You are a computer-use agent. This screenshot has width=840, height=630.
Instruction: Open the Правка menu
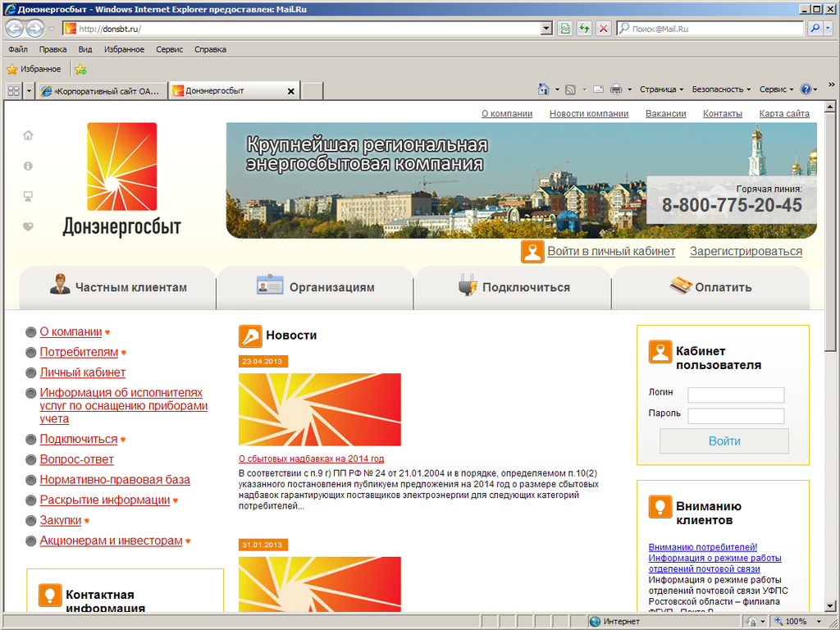(53, 49)
